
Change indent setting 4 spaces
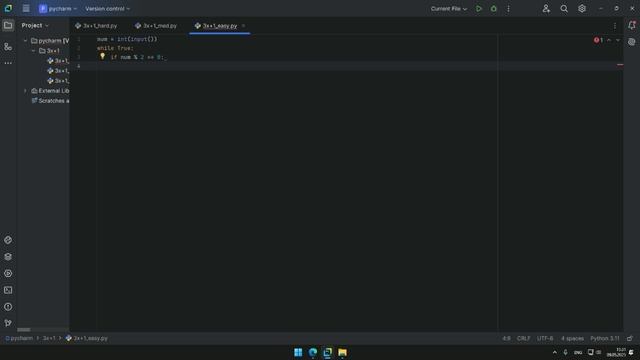(x=572, y=338)
